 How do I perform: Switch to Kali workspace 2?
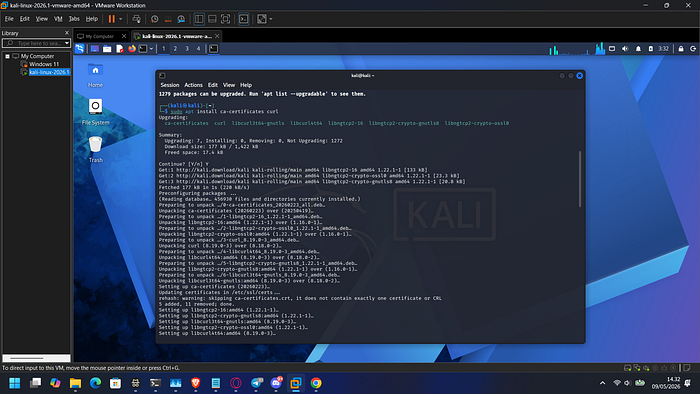(175, 49)
